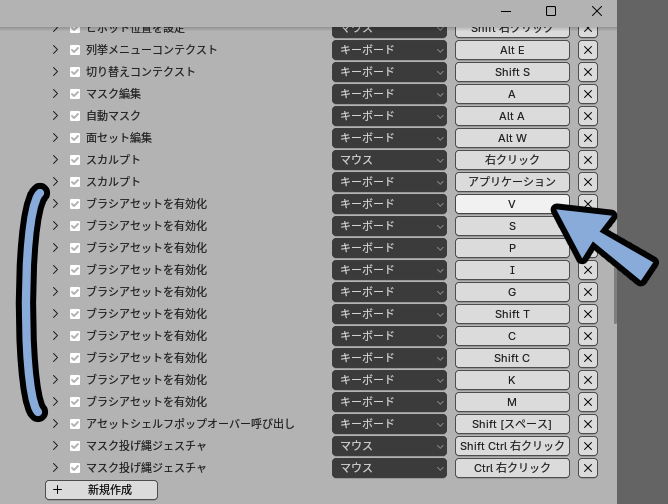
Task: Toggle the アセットシェルフポップオーバー呼び出し checkbox
Action: tap(75, 424)
